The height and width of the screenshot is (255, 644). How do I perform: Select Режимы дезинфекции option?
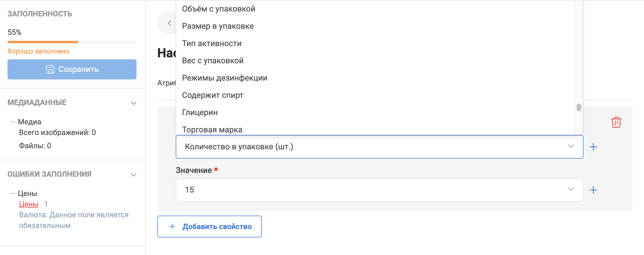click(225, 78)
